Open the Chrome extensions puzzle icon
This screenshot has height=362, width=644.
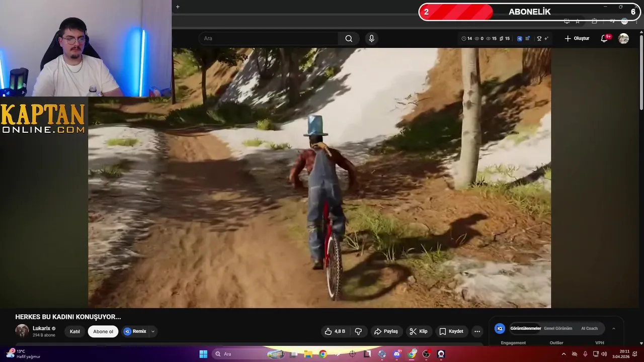click(594, 21)
